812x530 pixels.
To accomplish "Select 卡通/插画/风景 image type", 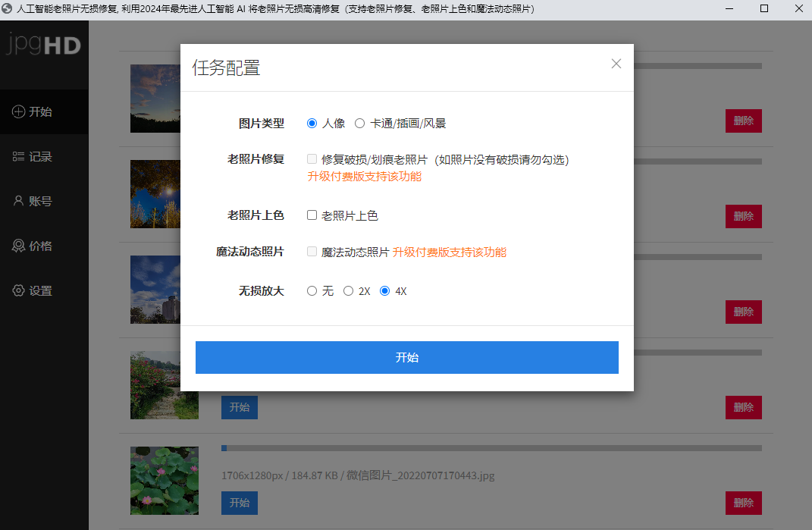I will click(x=359, y=124).
